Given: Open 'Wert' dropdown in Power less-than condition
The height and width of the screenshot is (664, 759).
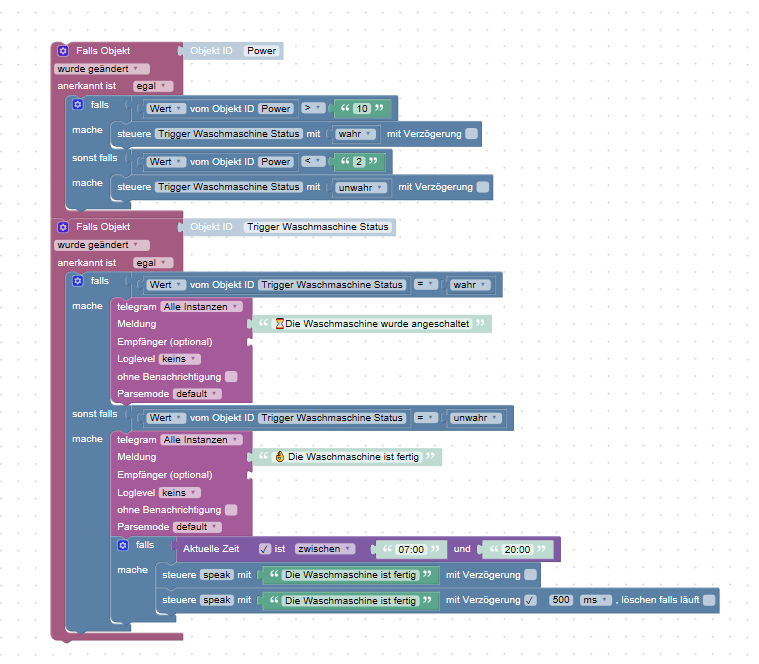Looking at the screenshot, I should tap(166, 162).
